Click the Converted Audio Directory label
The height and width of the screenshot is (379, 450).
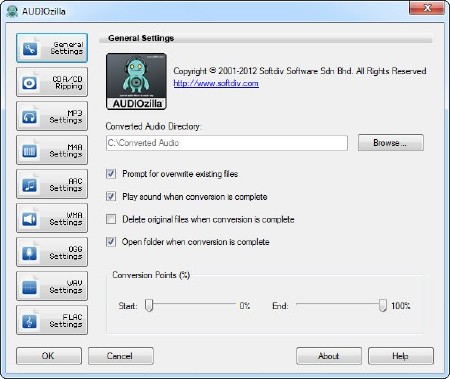tap(153, 126)
